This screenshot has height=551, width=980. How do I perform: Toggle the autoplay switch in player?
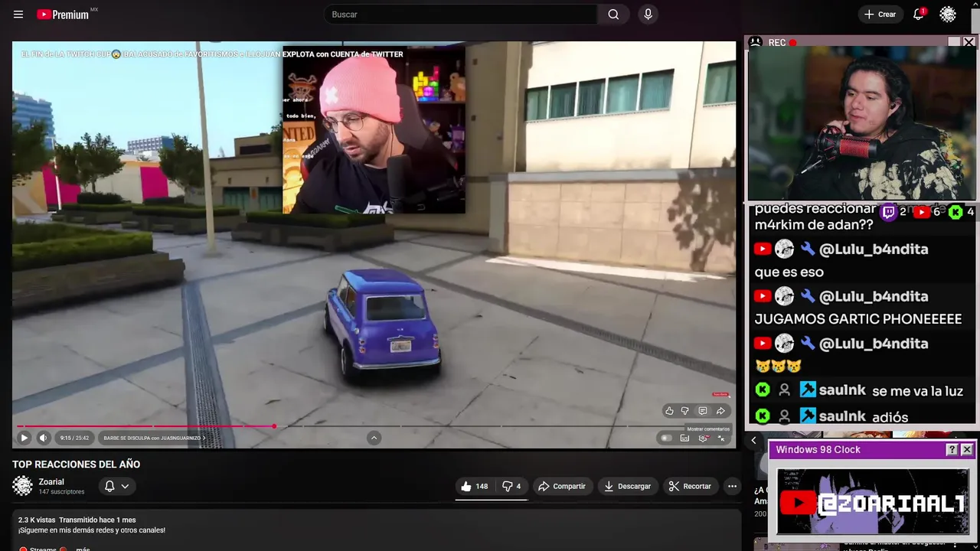pyautogui.click(x=666, y=439)
